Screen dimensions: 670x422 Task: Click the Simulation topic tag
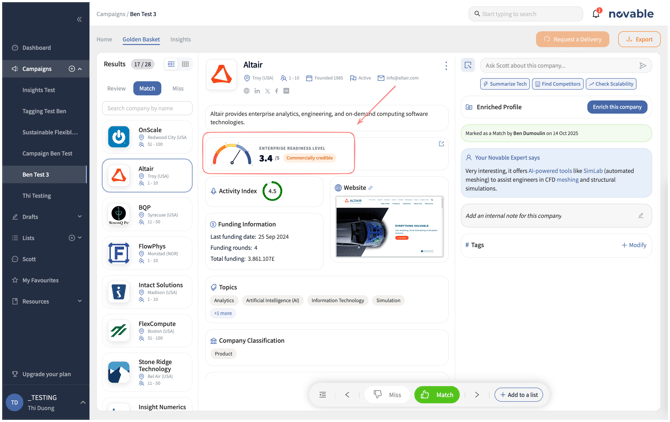(388, 301)
